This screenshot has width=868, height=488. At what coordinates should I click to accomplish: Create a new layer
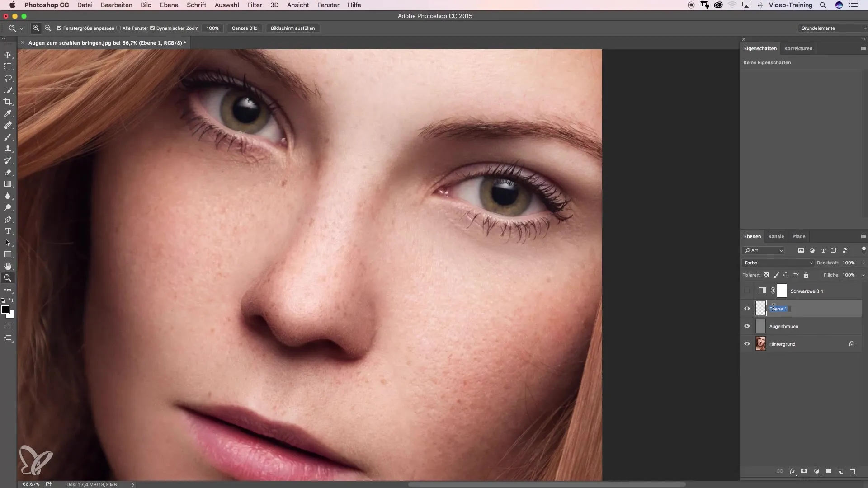841,471
